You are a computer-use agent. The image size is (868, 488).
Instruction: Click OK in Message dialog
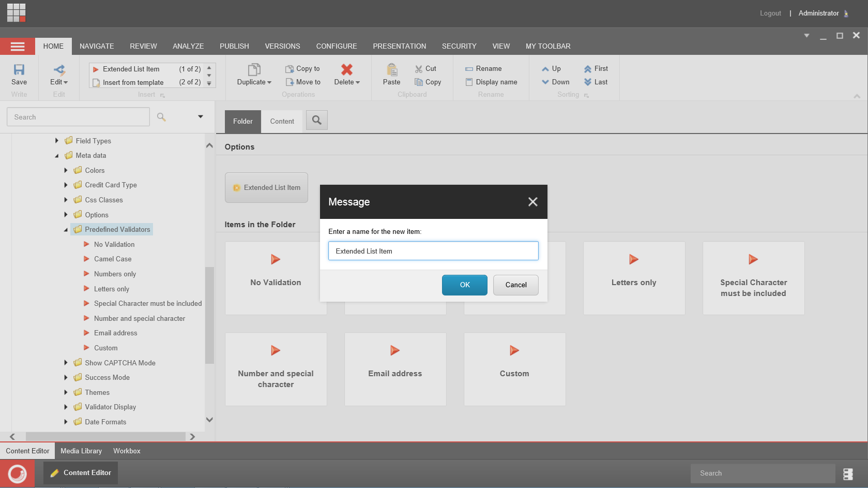pos(465,285)
